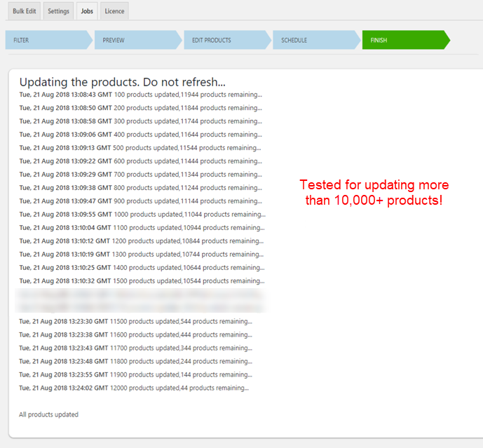This screenshot has width=483, height=448.
Task: Select log line '600 products updated,11444 products remaining'
Action: pyautogui.click(x=141, y=161)
